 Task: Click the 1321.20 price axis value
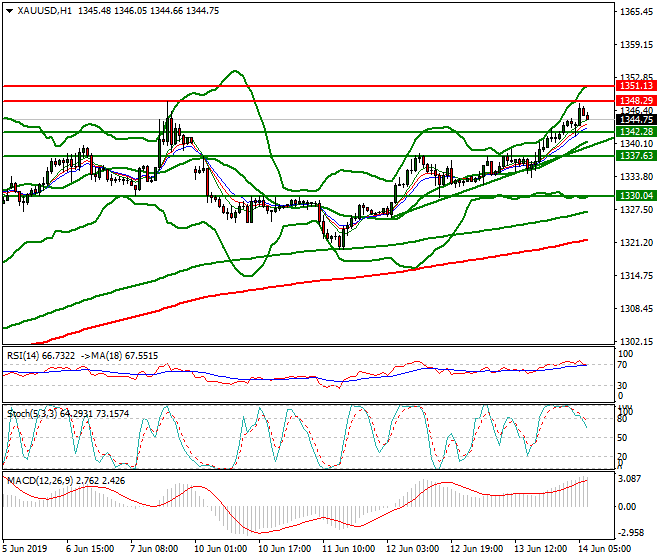636,243
